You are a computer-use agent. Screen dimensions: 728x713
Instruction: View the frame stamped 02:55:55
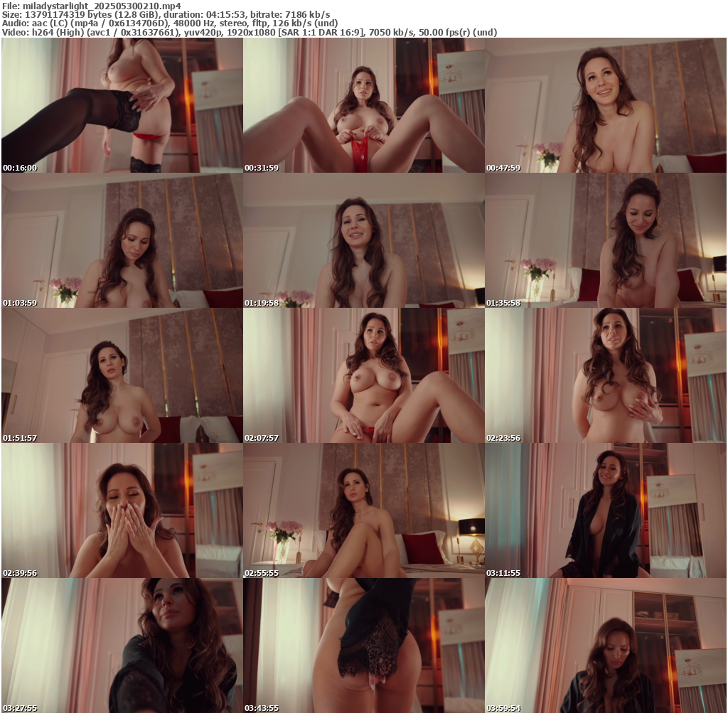coord(364,510)
